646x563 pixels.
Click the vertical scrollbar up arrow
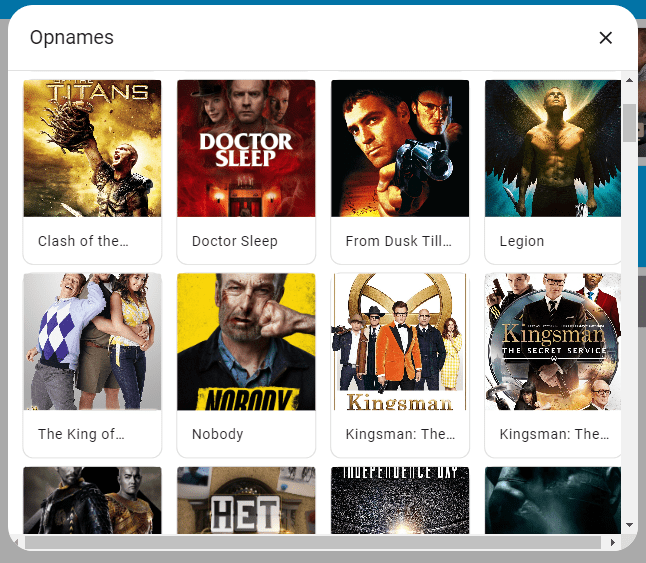(629, 80)
